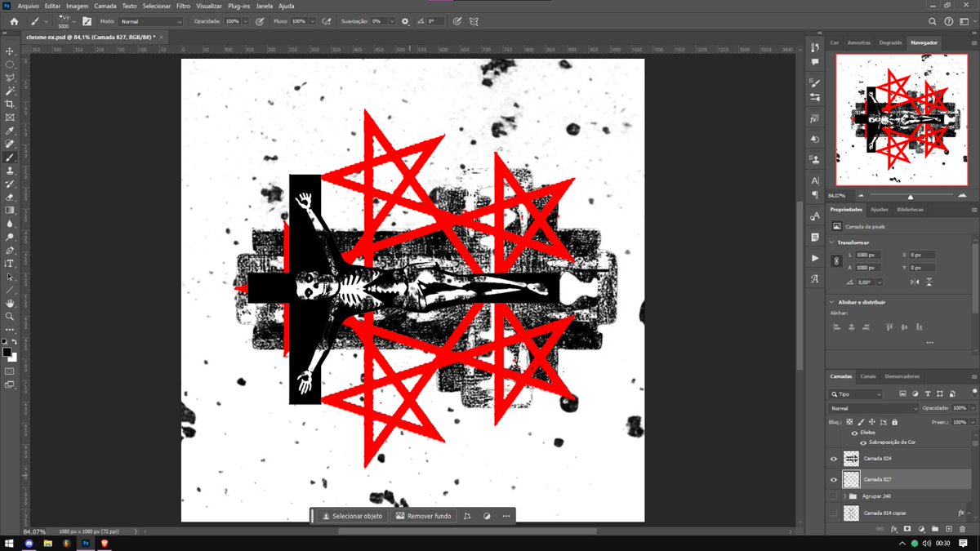Select the Gradient tool
Screen dimensions: 980x551
point(10,210)
